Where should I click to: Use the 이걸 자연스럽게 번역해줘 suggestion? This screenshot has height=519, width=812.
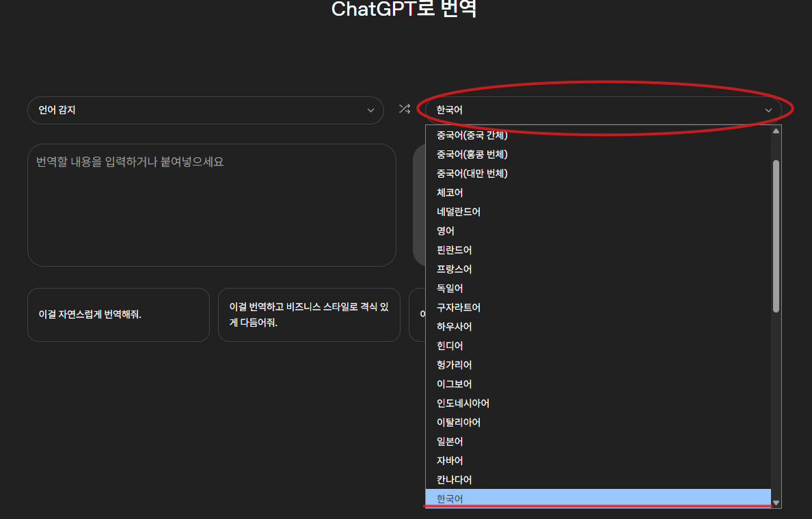(x=119, y=315)
